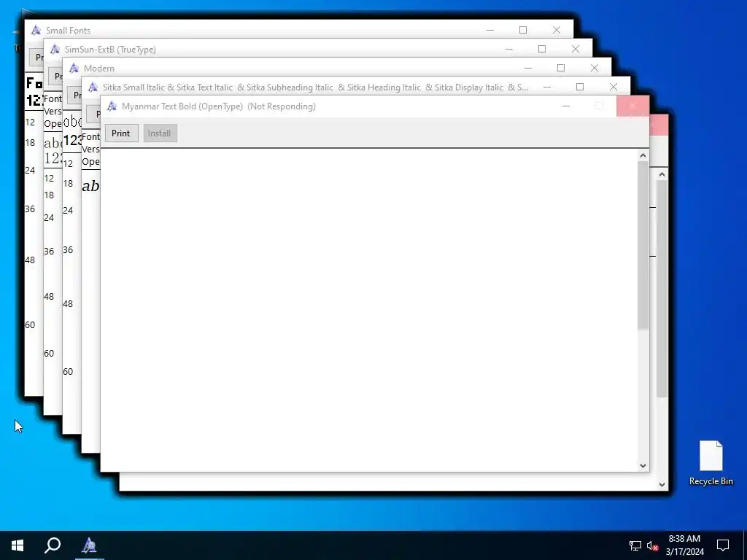Click scroll down arrow of rearmost right window

tap(662, 485)
